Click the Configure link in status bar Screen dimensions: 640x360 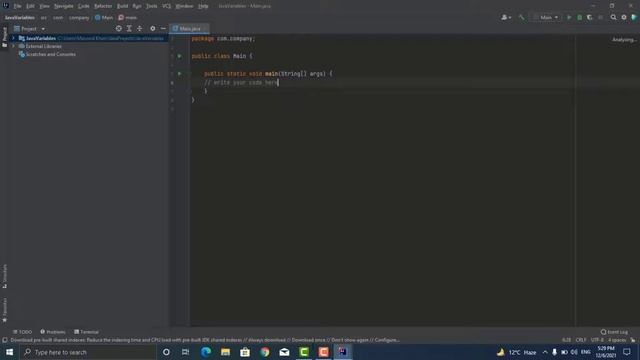(x=387, y=340)
